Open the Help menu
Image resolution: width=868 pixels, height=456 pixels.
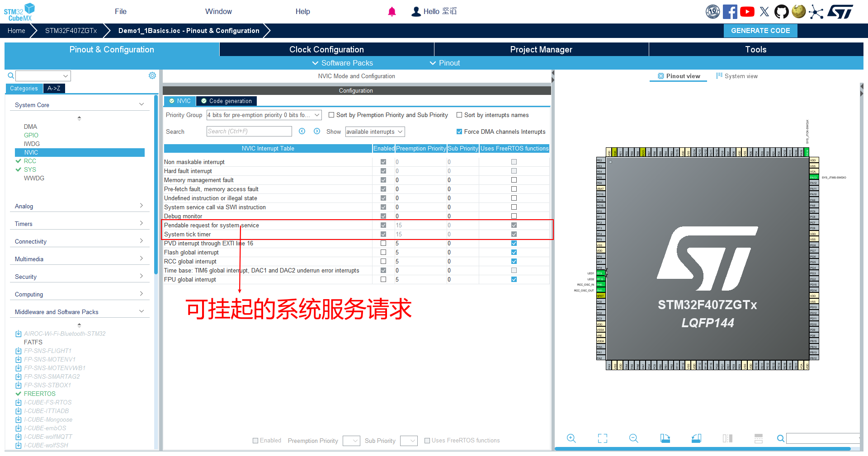(x=303, y=12)
